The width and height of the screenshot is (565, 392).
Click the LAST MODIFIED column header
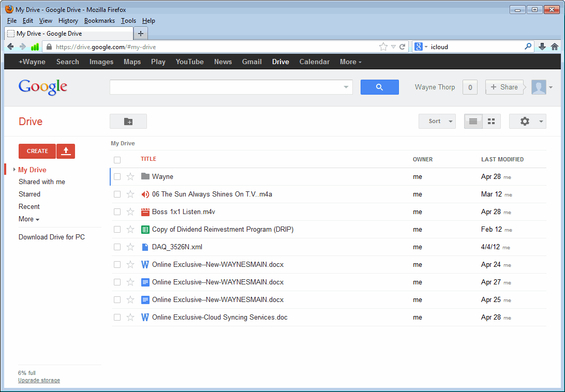(x=502, y=159)
